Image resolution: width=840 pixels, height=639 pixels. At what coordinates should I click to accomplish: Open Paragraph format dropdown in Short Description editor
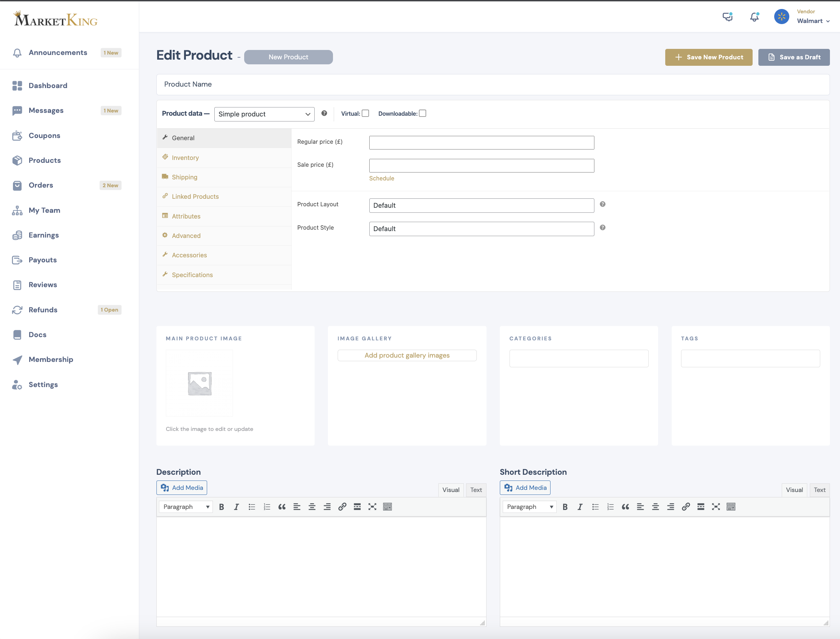point(529,507)
